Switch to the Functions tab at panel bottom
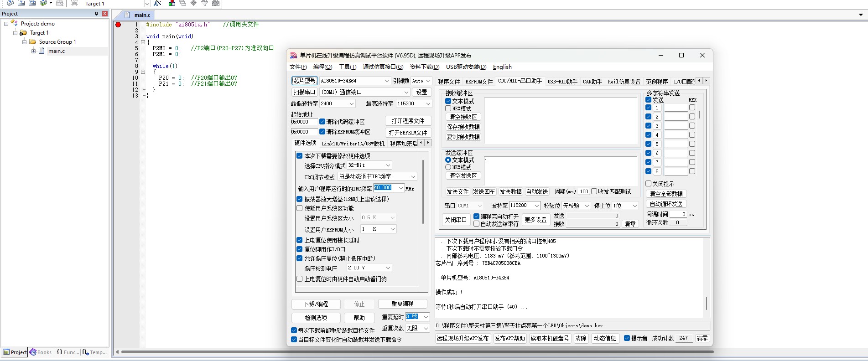Viewport: 868px width, 361px height. click(x=68, y=352)
